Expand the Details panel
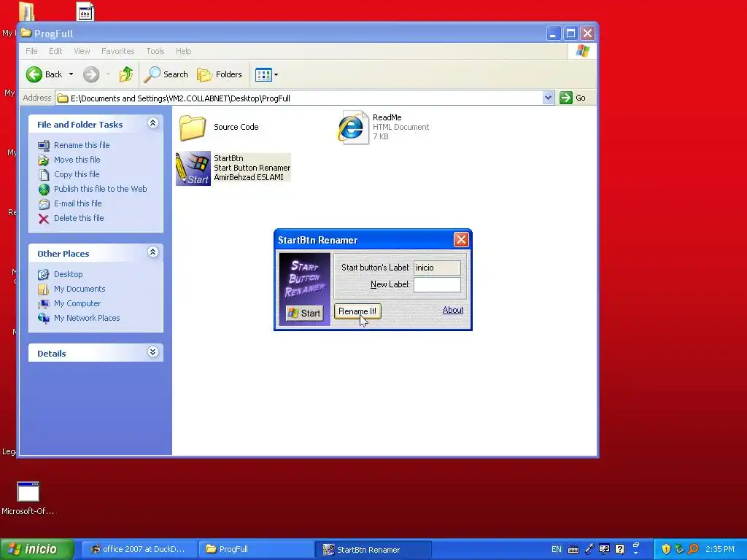The height and width of the screenshot is (560, 747). tap(152, 352)
